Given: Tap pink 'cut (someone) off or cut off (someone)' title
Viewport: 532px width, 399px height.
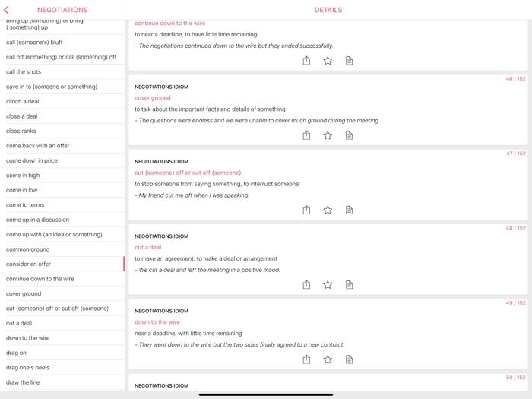Looking at the screenshot, I should pyautogui.click(x=188, y=173).
